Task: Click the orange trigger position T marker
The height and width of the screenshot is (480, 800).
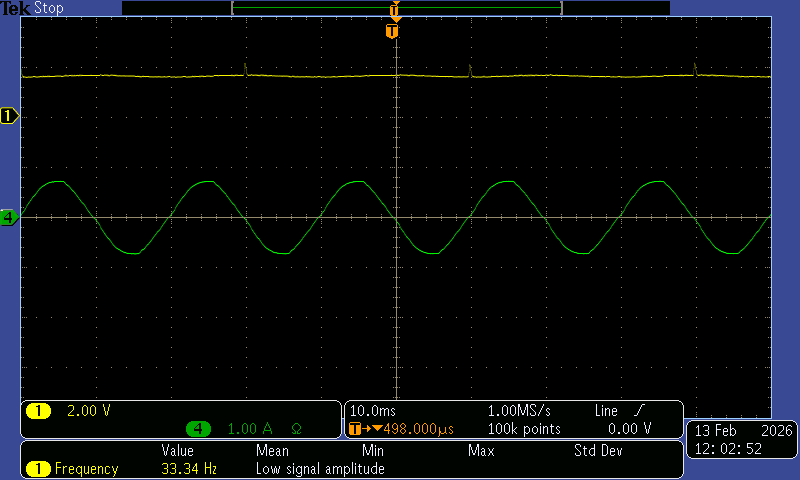Action: (392, 31)
